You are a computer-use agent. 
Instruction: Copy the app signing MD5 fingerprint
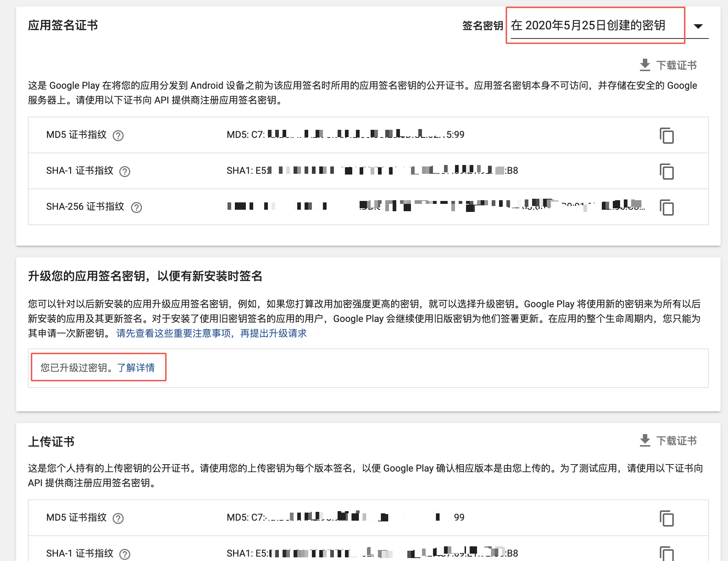(666, 136)
